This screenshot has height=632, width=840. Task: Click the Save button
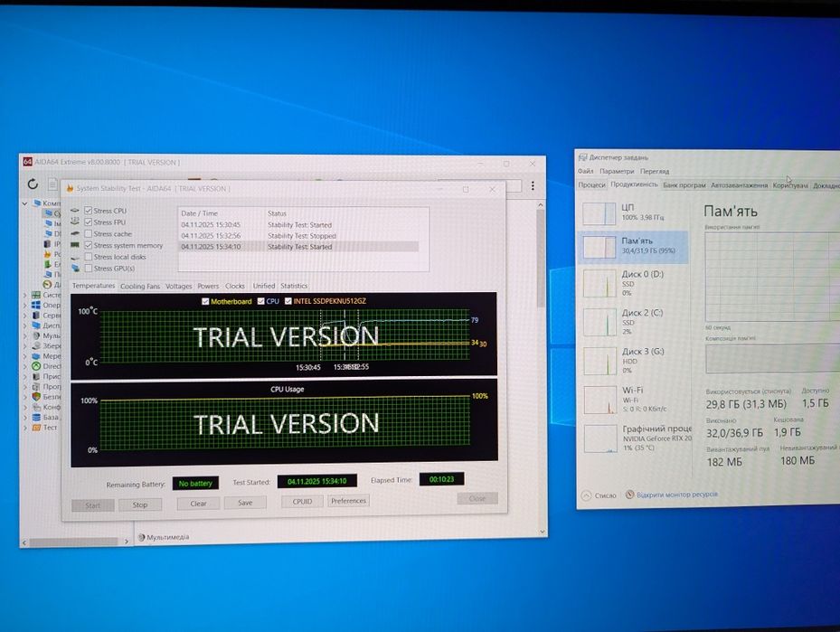[245, 503]
